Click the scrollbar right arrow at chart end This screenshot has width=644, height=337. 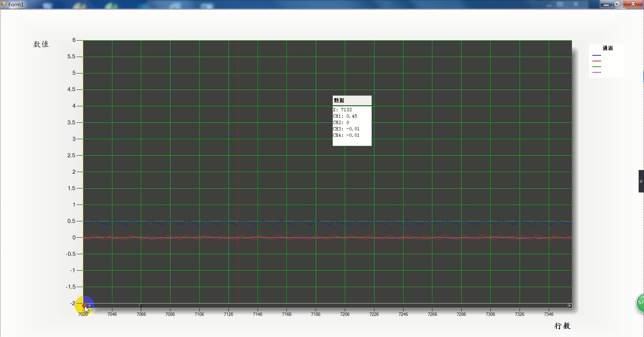(x=570, y=305)
